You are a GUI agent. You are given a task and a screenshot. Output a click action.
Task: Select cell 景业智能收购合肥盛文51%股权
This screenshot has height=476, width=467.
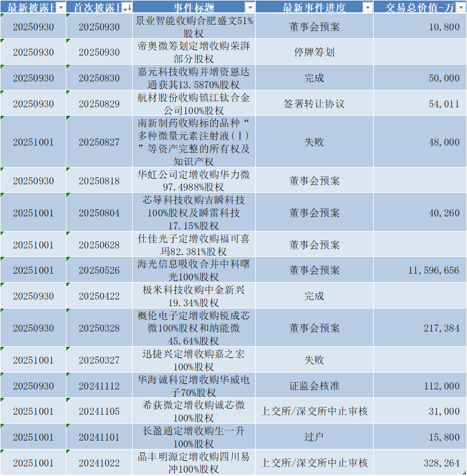click(194, 27)
